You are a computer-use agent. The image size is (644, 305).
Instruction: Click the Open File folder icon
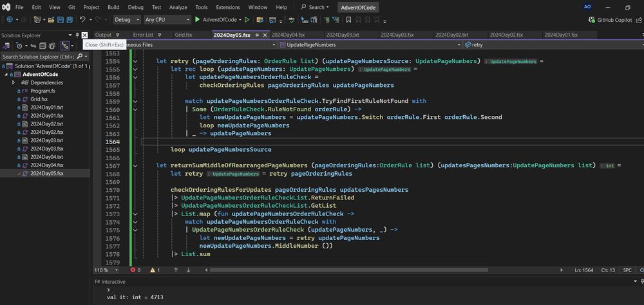[x=51, y=20]
